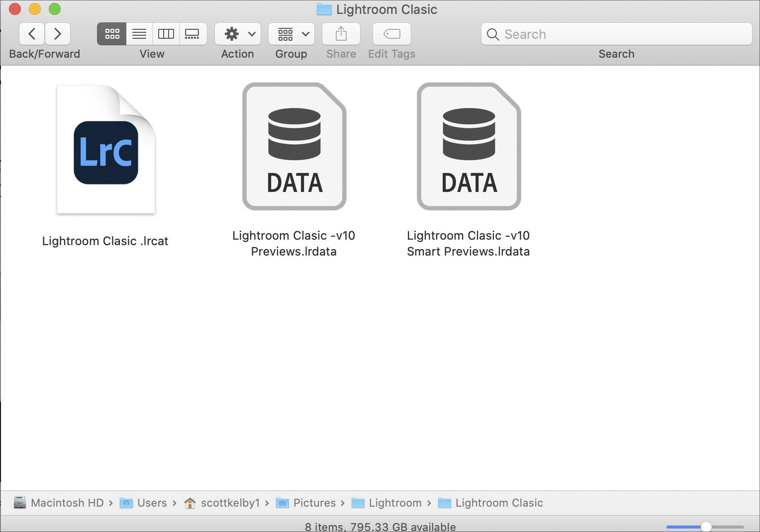Image resolution: width=760 pixels, height=532 pixels.
Task: Expand the View mode chevron next to Action
Action: tap(251, 34)
